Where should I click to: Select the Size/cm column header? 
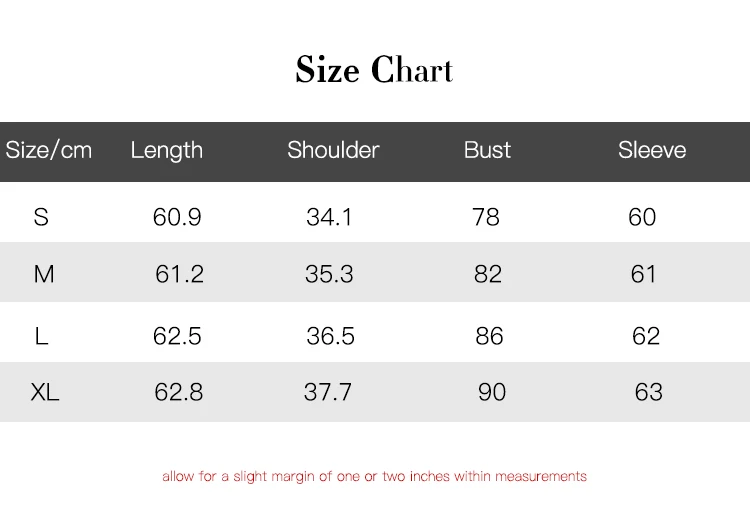49,150
